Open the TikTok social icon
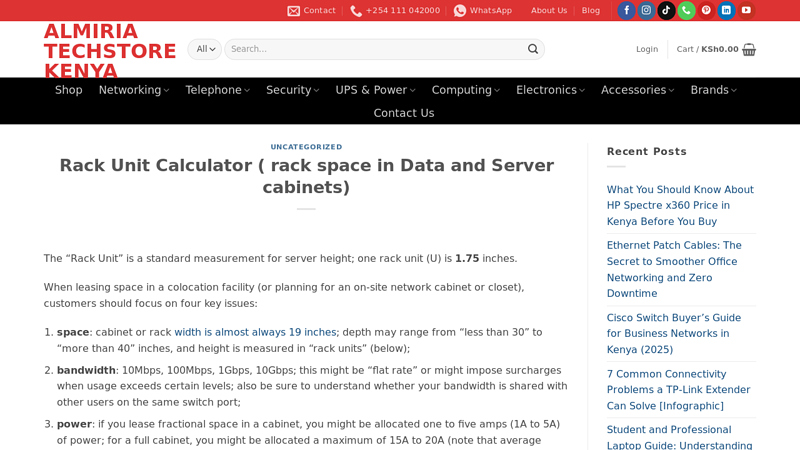The image size is (800, 450). (666, 10)
